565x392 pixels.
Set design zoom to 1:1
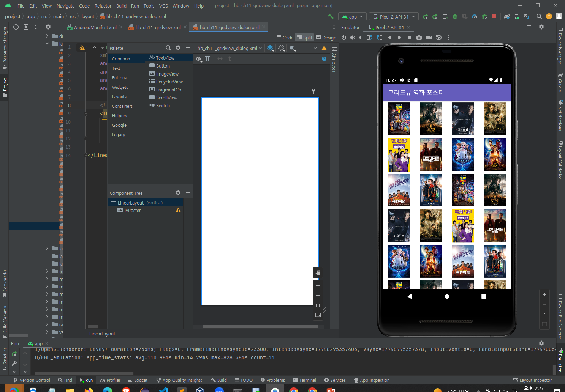pyautogui.click(x=318, y=305)
